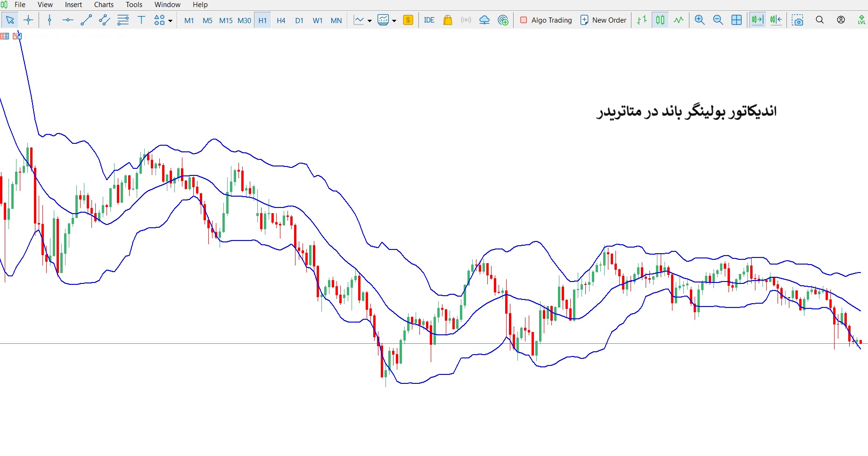Switch chart to M30 timeframe
The image size is (868, 456).
(244, 21)
